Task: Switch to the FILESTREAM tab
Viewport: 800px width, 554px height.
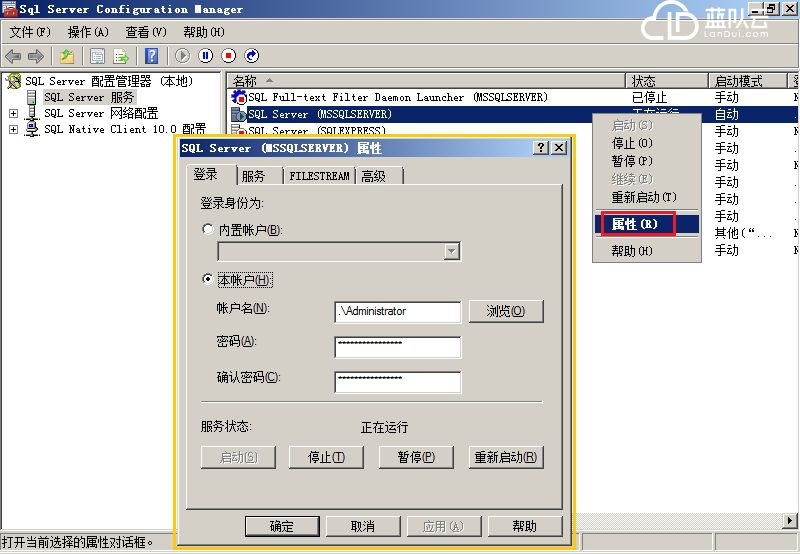Action: pos(319,176)
